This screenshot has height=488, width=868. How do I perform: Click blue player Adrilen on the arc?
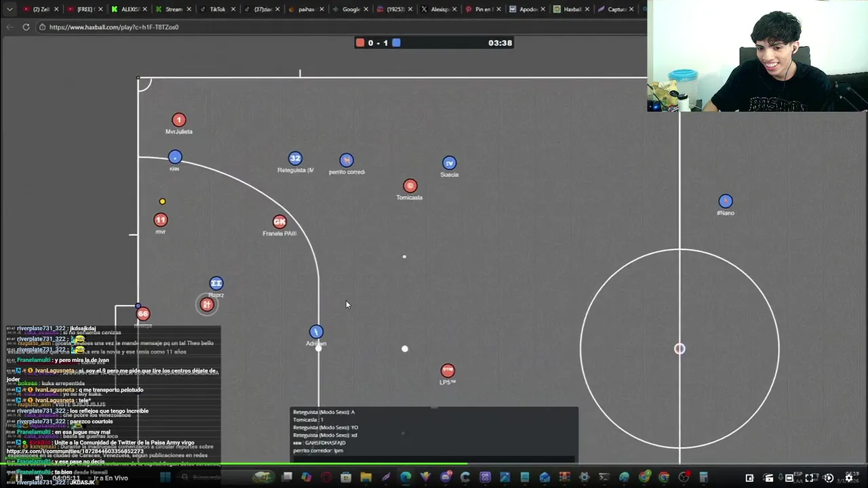pos(316,331)
